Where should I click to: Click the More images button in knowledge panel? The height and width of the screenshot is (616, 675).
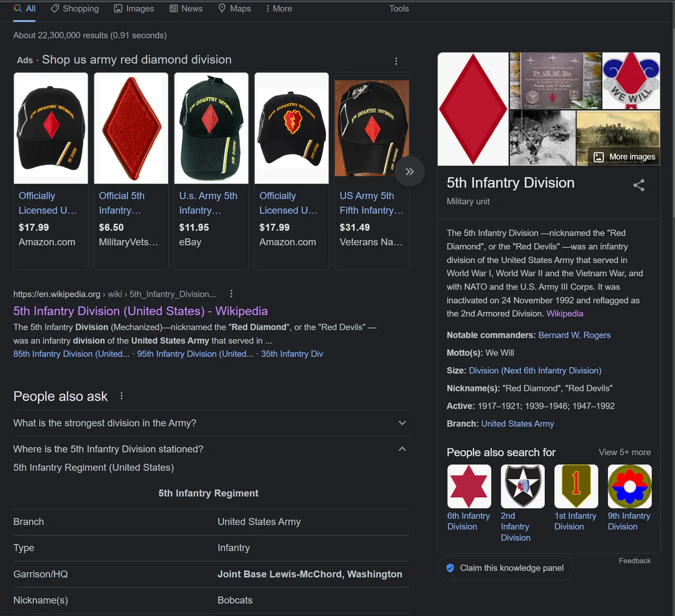point(624,157)
